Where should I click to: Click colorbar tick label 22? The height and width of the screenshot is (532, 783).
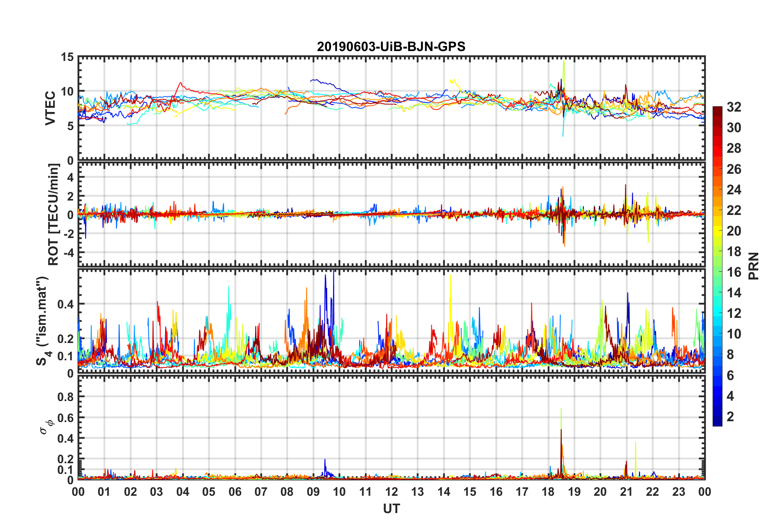(734, 210)
